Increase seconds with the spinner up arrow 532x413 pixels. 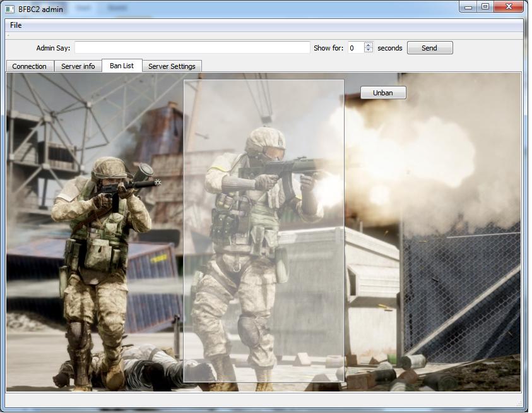point(369,45)
